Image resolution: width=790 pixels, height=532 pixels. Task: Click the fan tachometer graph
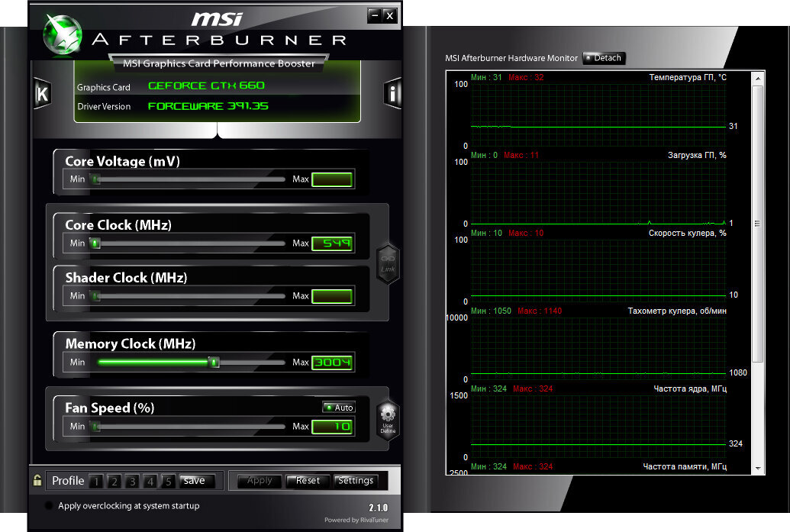pos(598,349)
